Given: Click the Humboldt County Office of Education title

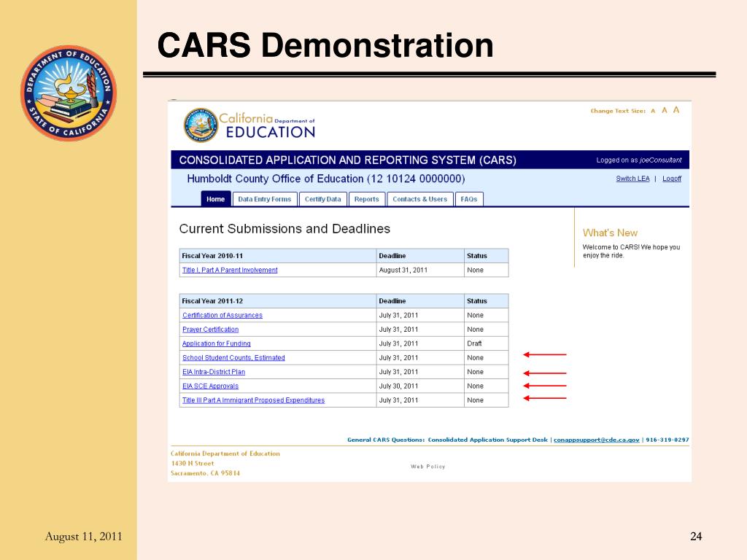Looking at the screenshot, I should [326, 179].
